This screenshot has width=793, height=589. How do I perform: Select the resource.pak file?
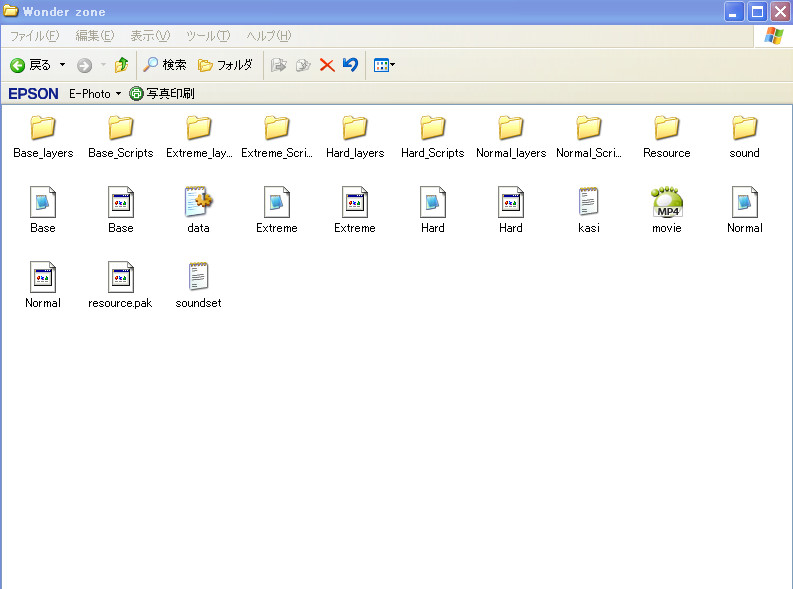point(120,277)
